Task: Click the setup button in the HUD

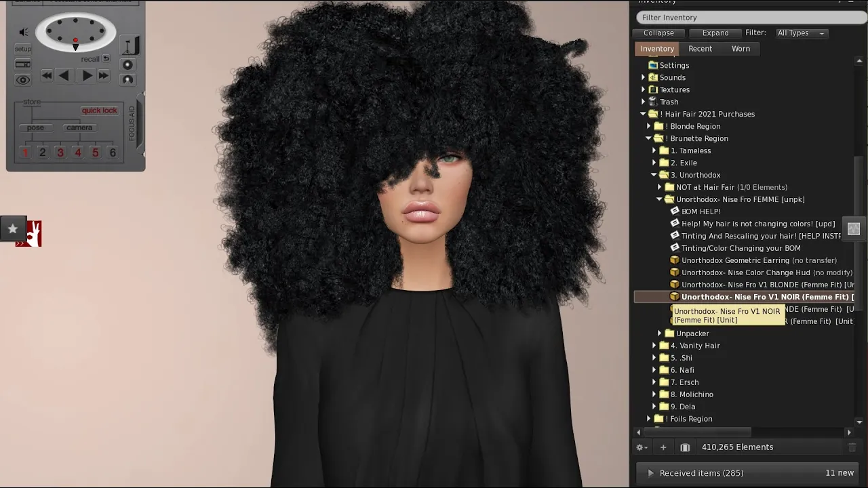Action: [23, 49]
